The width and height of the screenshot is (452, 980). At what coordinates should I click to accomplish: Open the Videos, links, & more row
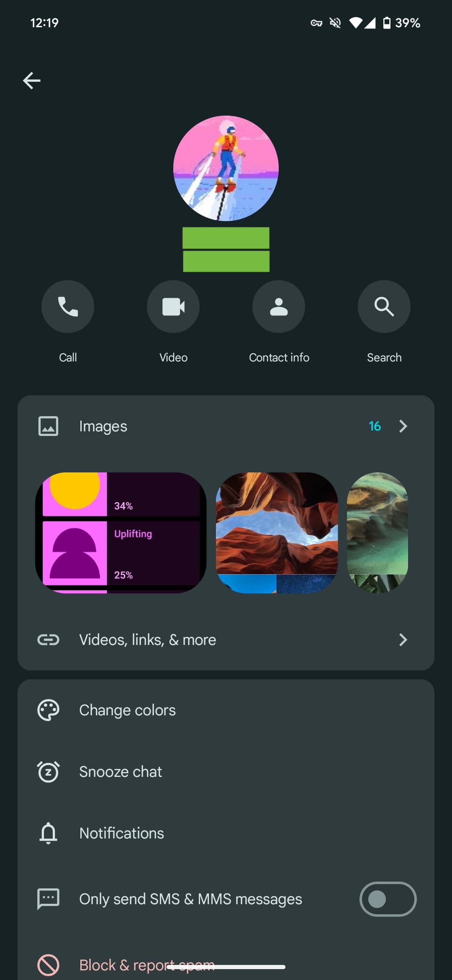click(x=147, y=640)
